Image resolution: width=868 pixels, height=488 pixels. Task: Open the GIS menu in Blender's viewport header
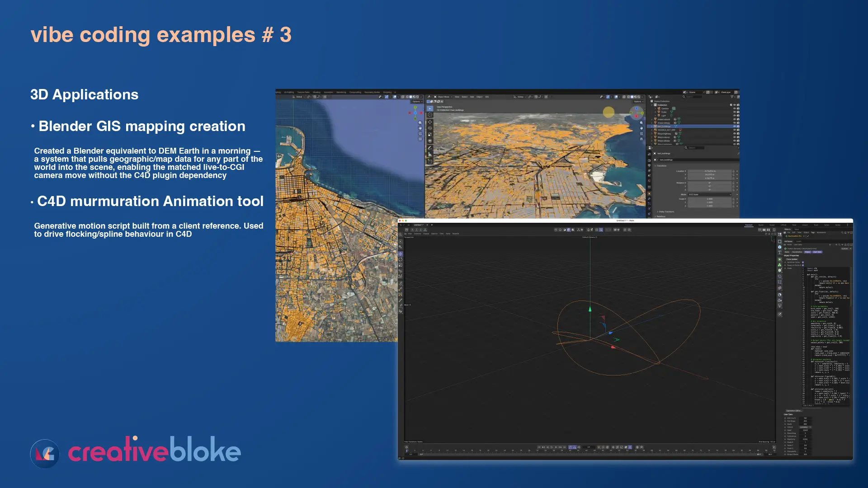point(487,97)
